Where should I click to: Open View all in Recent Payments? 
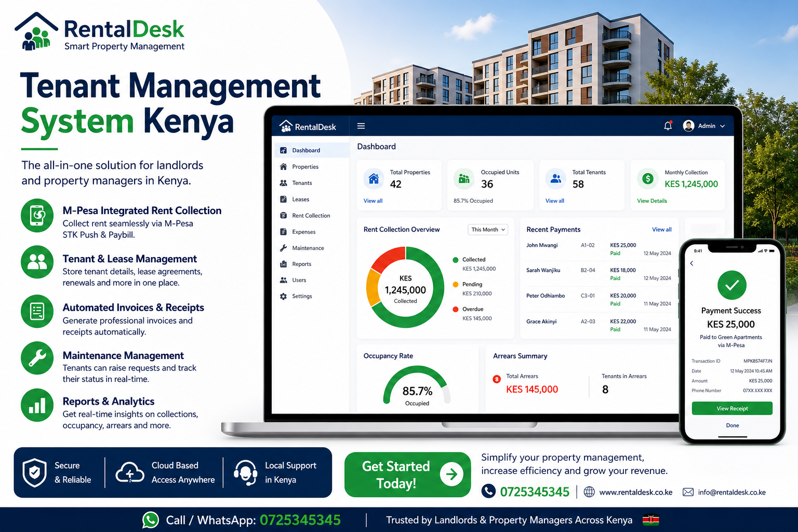coord(662,230)
